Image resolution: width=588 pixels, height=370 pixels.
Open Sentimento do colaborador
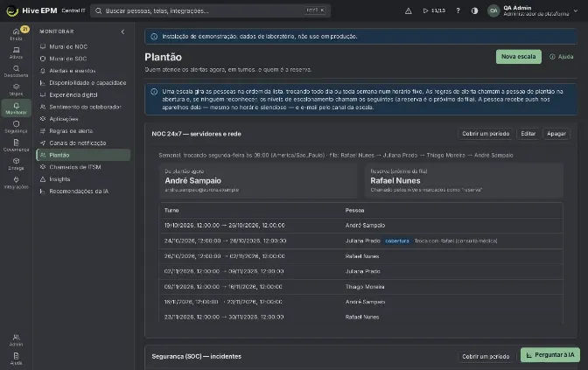pyautogui.click(x=83, y=107)
